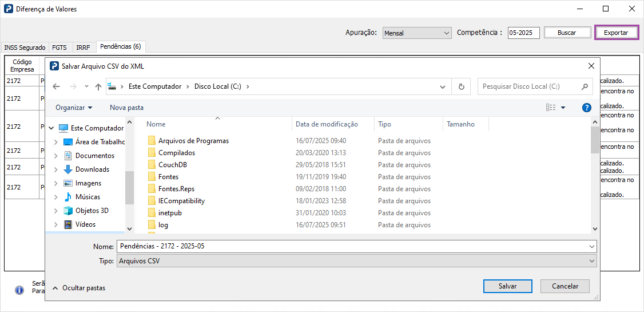This screenshot has width=644, height=312.
Task: Select the inetpub folder icon
Action: (x=152, y=214)
